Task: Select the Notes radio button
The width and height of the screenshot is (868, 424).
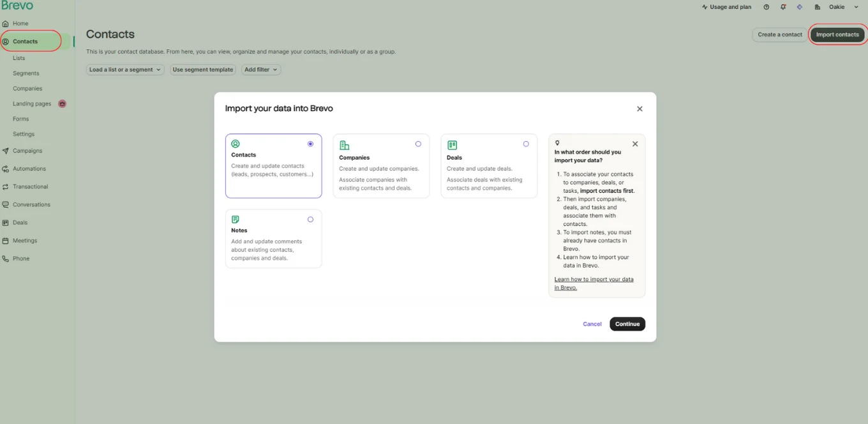Action: tap(310, 219)
